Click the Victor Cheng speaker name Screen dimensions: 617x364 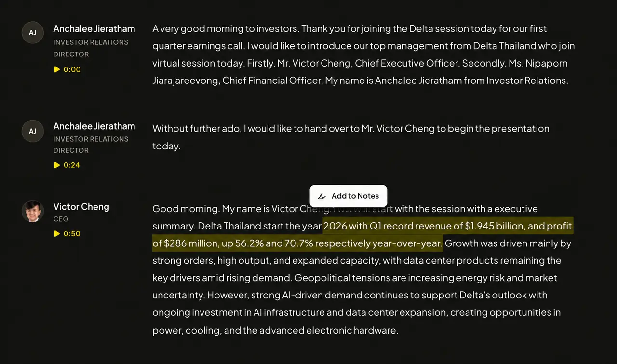tap(81, 207)
